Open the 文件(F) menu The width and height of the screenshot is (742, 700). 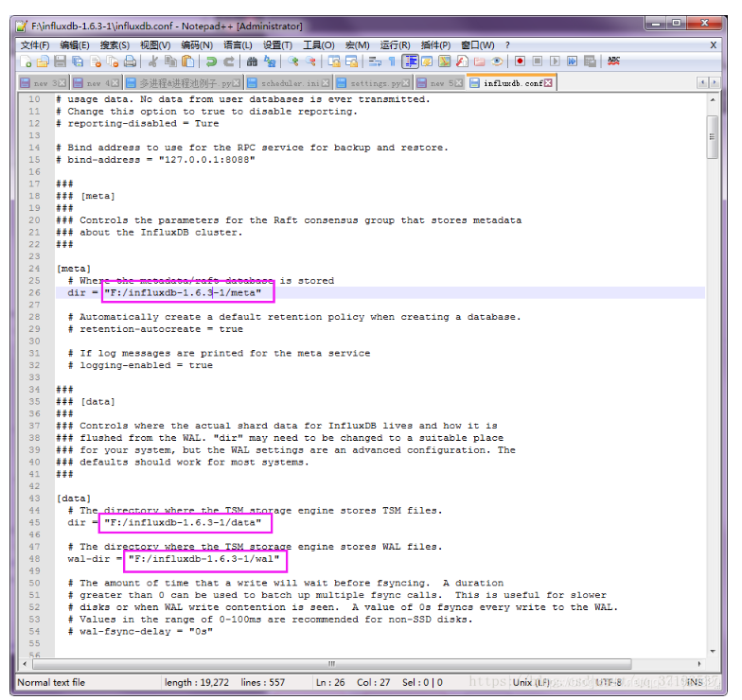click(x=35, y=45)
